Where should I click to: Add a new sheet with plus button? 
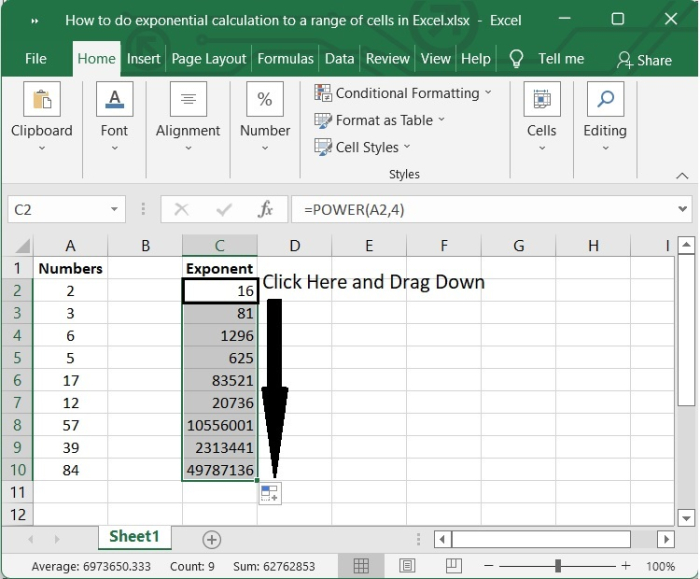tap(211, 539)
